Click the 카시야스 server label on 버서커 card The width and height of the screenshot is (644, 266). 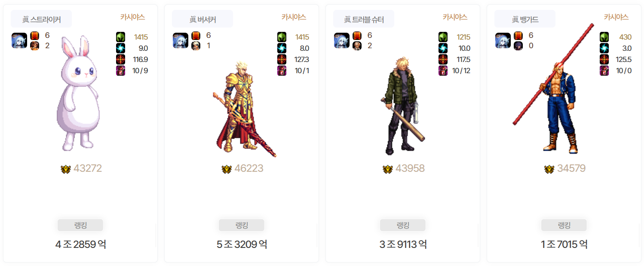pyautogui.click(x=294, y=17)
